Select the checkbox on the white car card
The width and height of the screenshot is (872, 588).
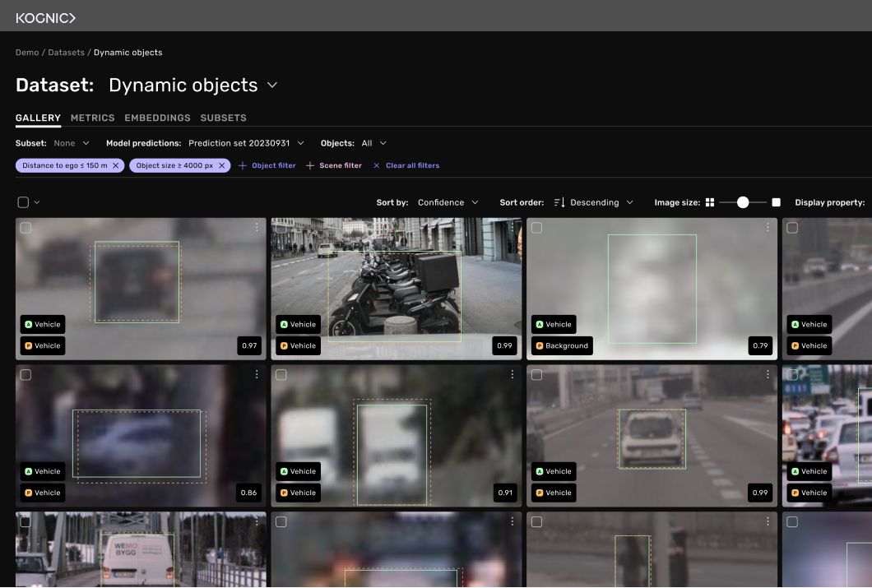click(x=536, y=375)
